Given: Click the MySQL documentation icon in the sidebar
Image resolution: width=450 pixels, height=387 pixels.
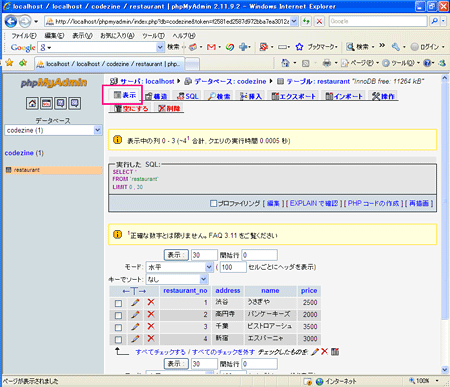Looking at the screenshot, I should click(74, 103).
